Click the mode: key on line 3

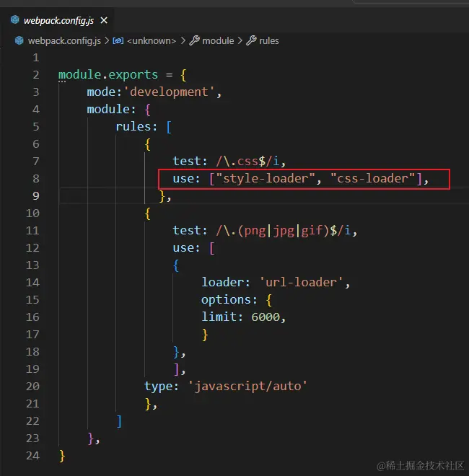pos(104,92)
